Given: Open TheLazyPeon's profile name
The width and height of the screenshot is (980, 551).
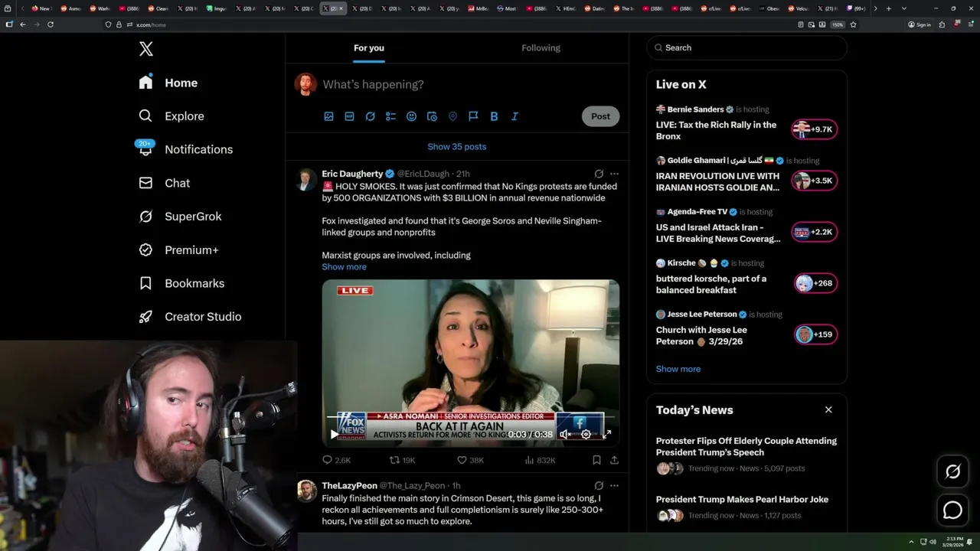Looking at the screenshot, I should click(x=349, y=486).
